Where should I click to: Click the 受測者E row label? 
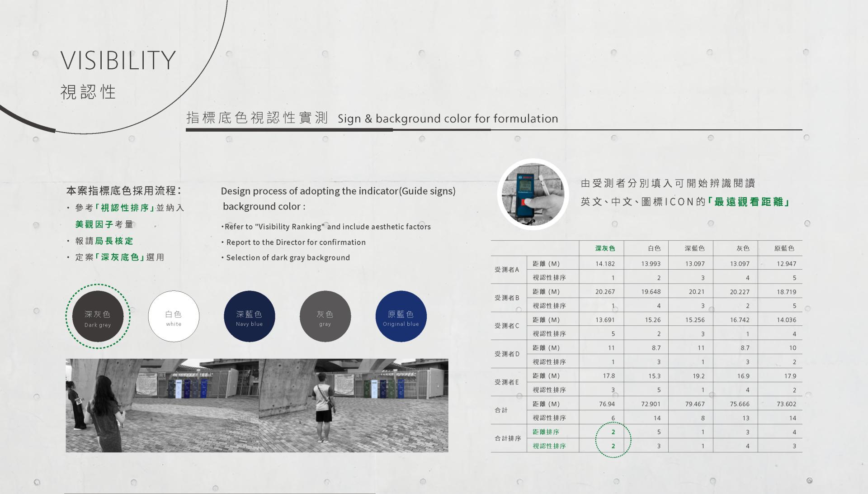coord(507,382)
